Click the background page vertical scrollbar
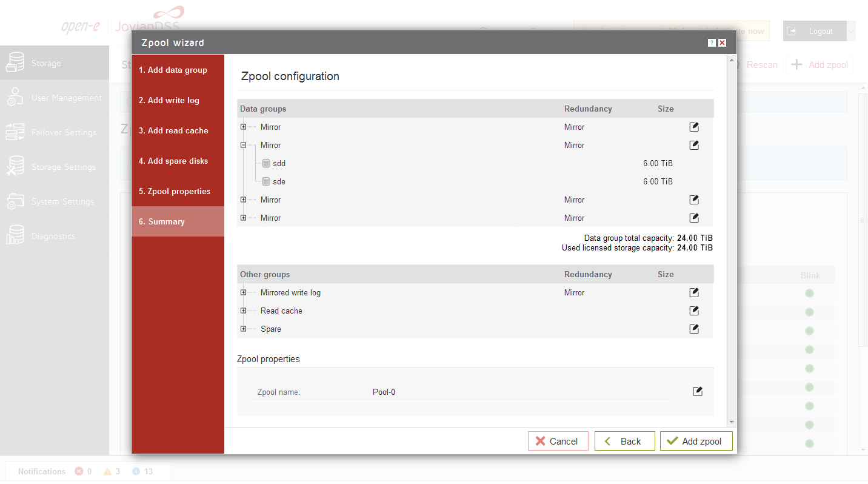 pyautogui.click(x=863, y=220)
